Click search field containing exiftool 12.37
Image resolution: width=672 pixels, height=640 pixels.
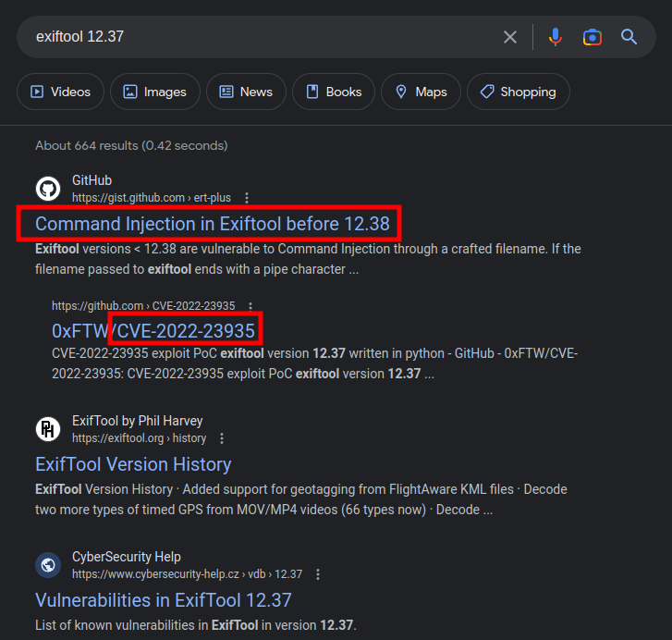[259, 37]
